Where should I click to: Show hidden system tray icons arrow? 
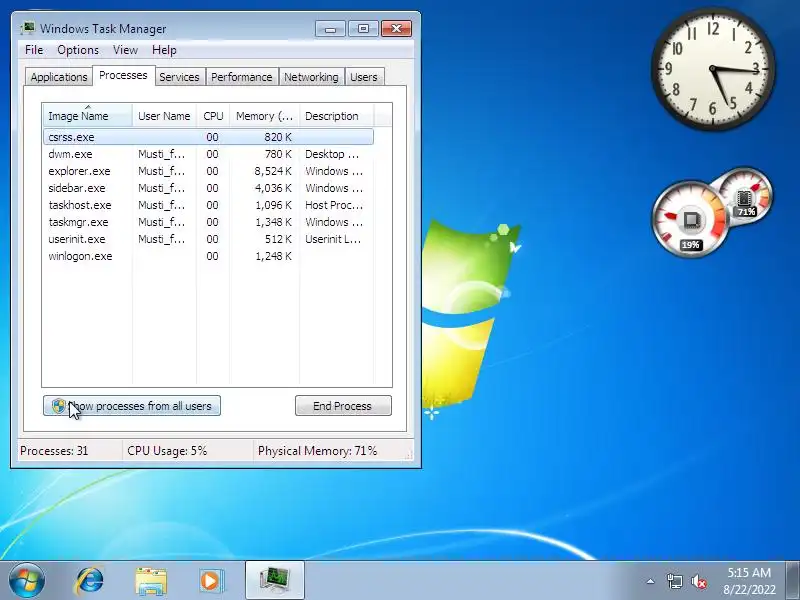(651, 581)
